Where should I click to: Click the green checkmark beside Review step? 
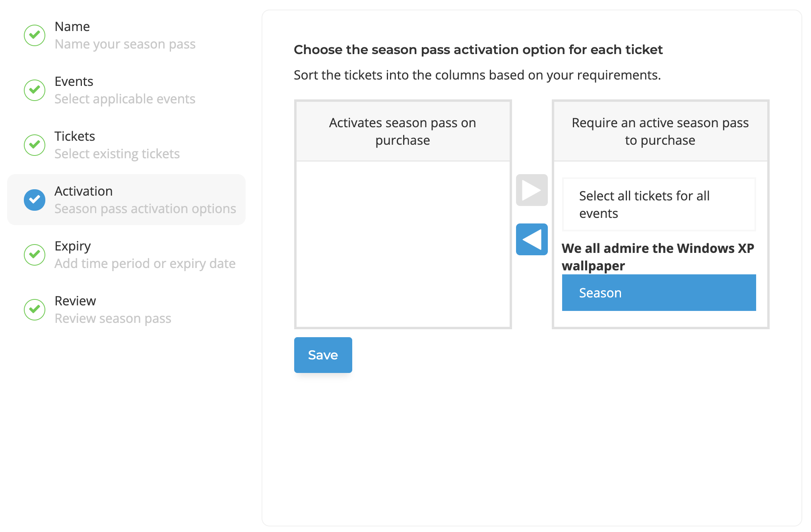[35, 310]
